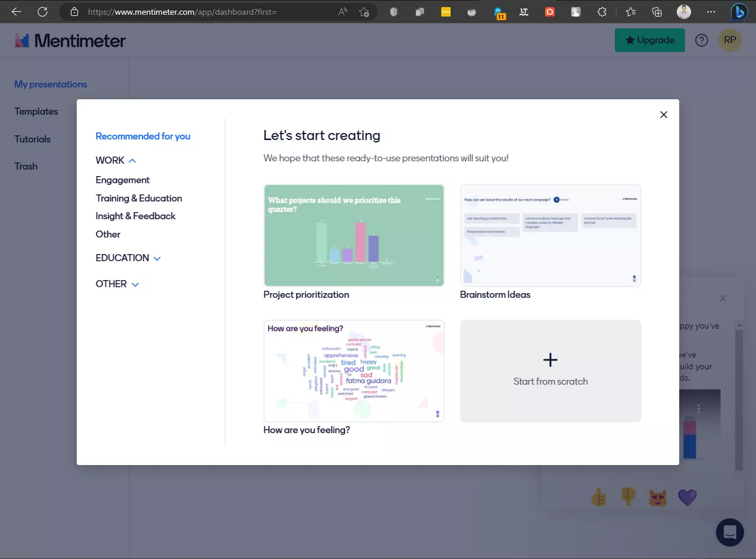
Task: Select the thumbs up reaction emoji
Action: [x=599, y=497]
